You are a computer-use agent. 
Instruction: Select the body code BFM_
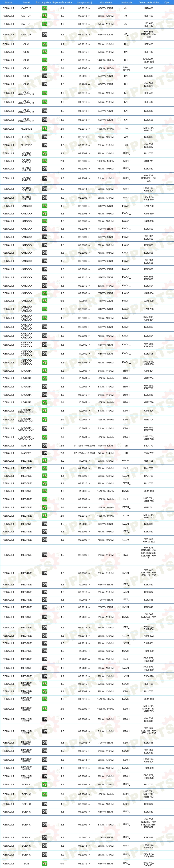126,863
